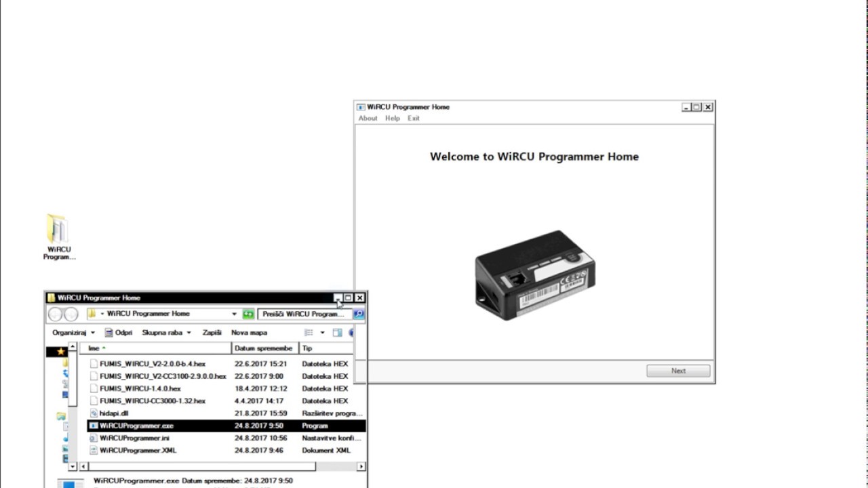Open the WiRCU Programmer desktop folder icon
Viewport: 868px width, 488px height.
pos(58,237)
